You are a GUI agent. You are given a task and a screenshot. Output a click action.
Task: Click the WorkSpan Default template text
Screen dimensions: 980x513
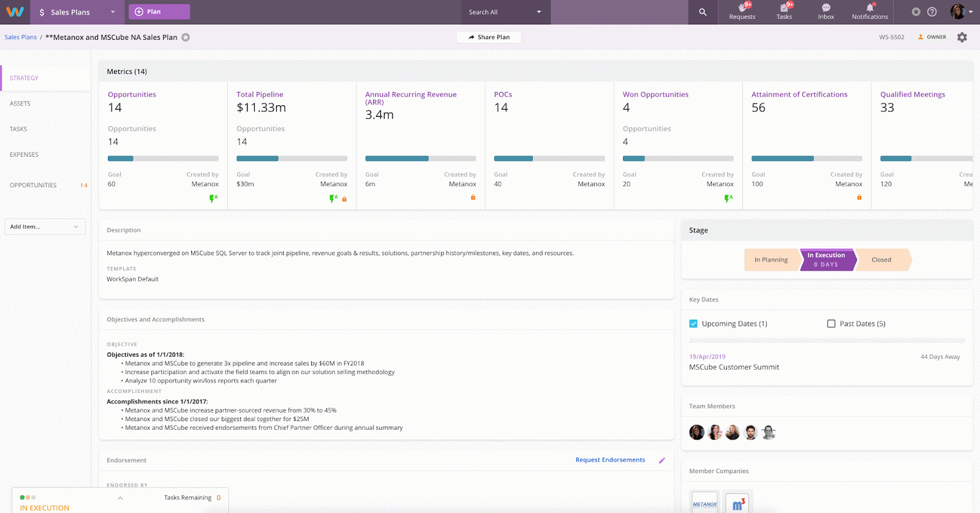click(x=132, y=279)
